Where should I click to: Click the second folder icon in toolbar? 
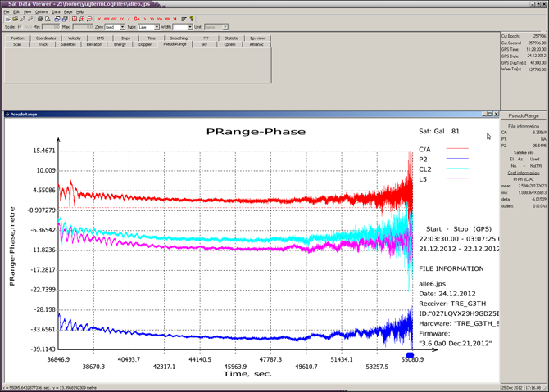click(15, 19)
